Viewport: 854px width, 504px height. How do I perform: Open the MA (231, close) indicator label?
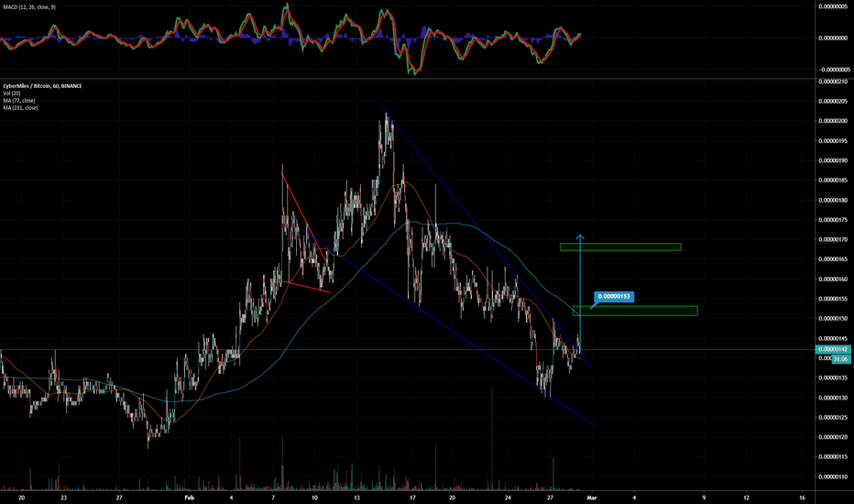pos(21,108)
